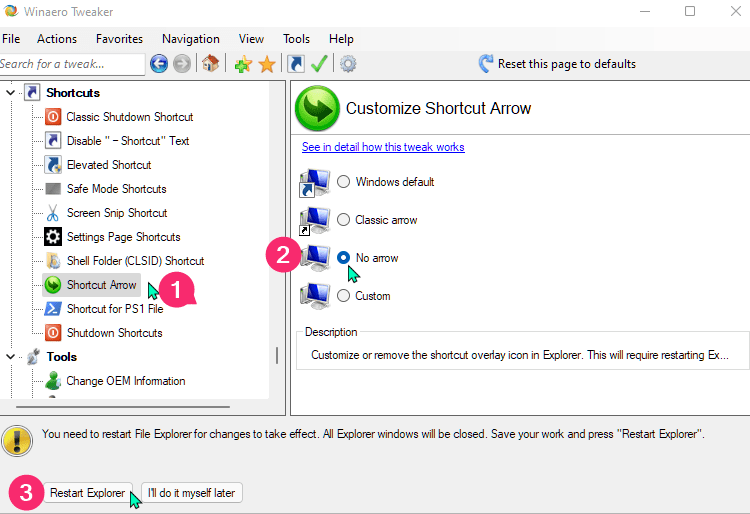The height and width of the screenshot is (514, 750).
Task: Select Safe Mode Shortcuts tree item
Action: (x=116, y=189)
